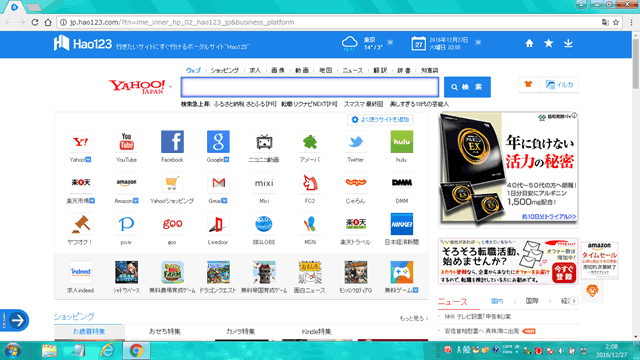Click the Hao123 logo
The width and height of the screenshot is (640, 360).
pos(82,43)
